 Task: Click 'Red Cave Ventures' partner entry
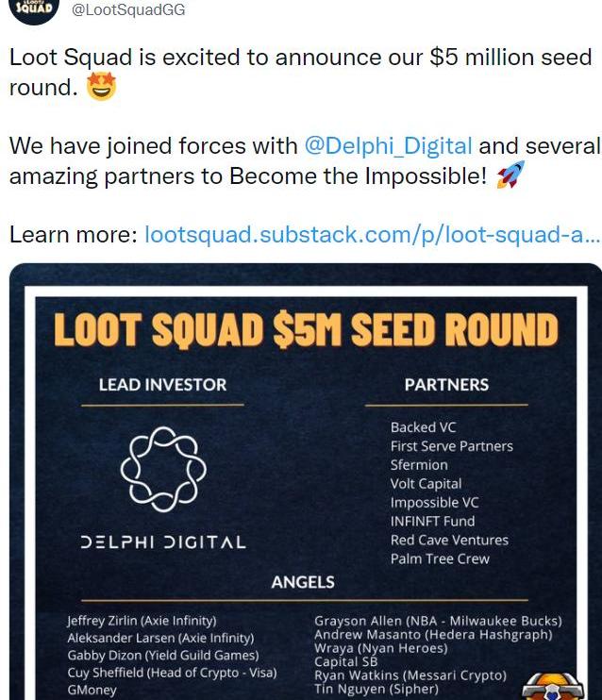click(x=449, y=540)
